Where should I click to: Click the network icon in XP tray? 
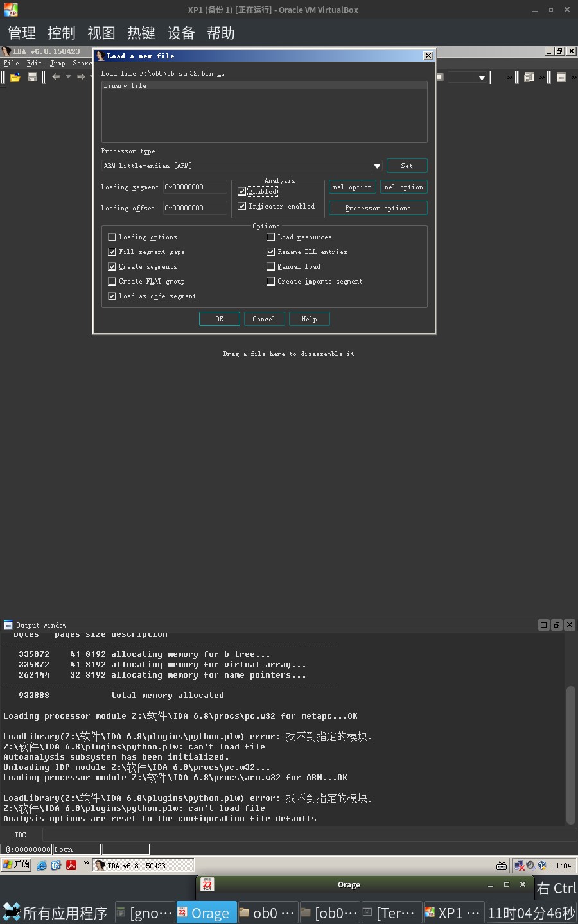519,866
